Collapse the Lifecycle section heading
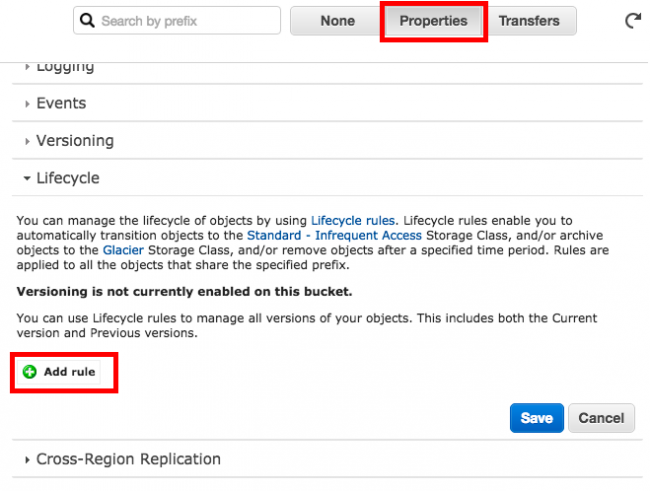This screenshot has height=491, width=650. (x=67, y=178)
